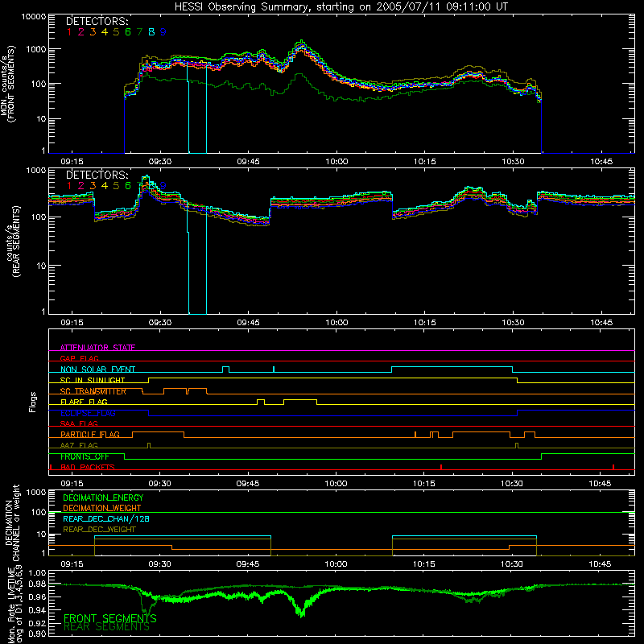Screen dimensions: 644x644
Task: Click the SAA_FLAG label
Action: [79, 423]
